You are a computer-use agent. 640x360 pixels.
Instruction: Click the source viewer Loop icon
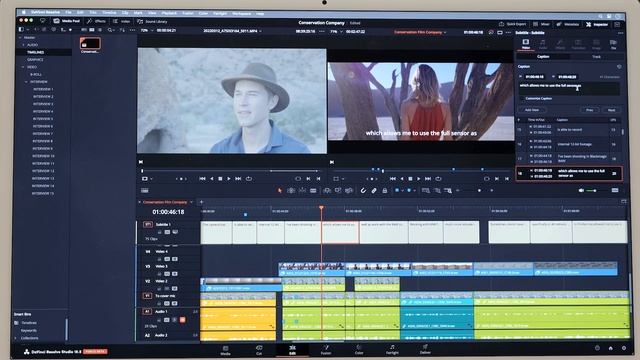pyautogui.click(x=249, y=179)
